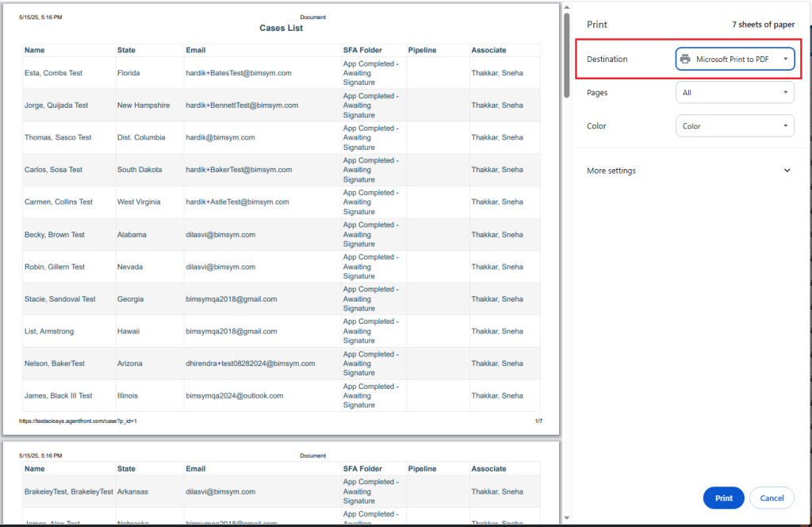812x527 pixels.
Task: Click the print preview scrollbar thumb
Action: point(566,56)
